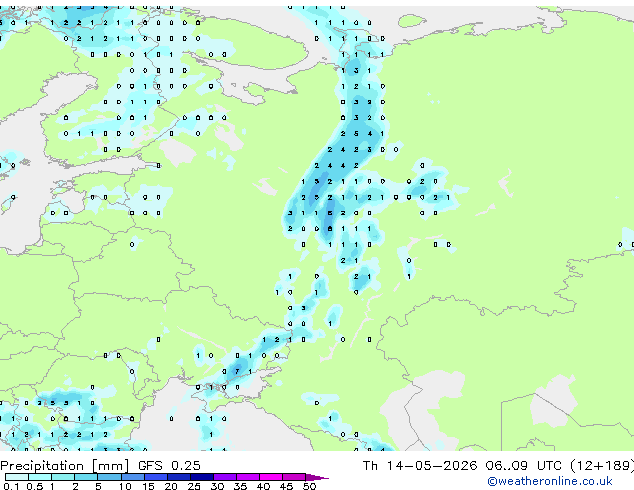Select the 0.5–1 mm legend color swatch
Image resolution: width=634 pixels, height=490 pixels.
pyautogui.click(x=40, y=477)
